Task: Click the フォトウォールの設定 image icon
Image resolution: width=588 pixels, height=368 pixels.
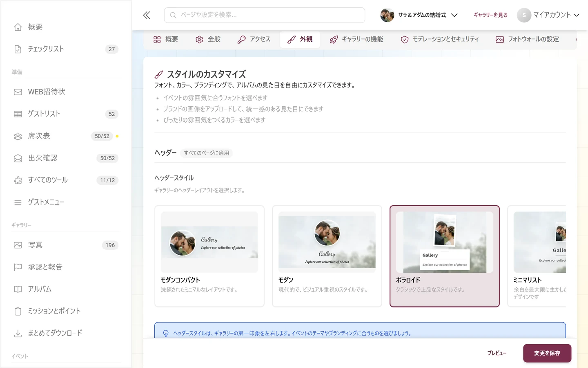Action: click(x=500, y=40)
